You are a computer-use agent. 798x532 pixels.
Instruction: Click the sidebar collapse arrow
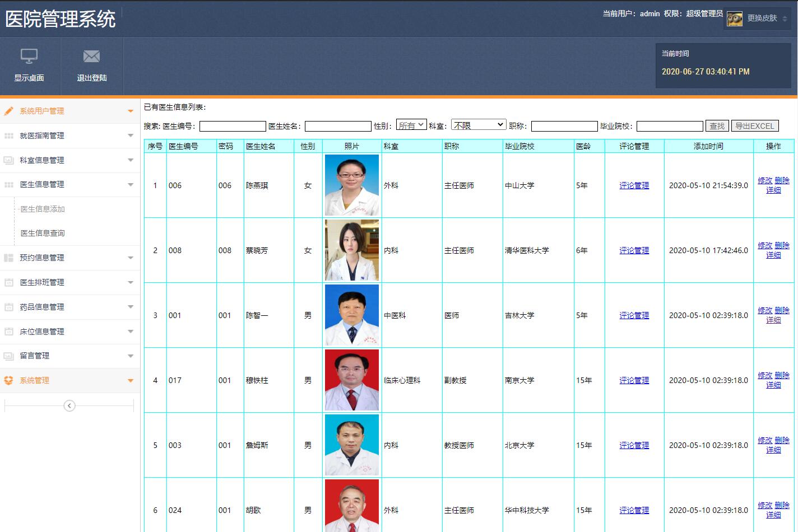point(69,405)
